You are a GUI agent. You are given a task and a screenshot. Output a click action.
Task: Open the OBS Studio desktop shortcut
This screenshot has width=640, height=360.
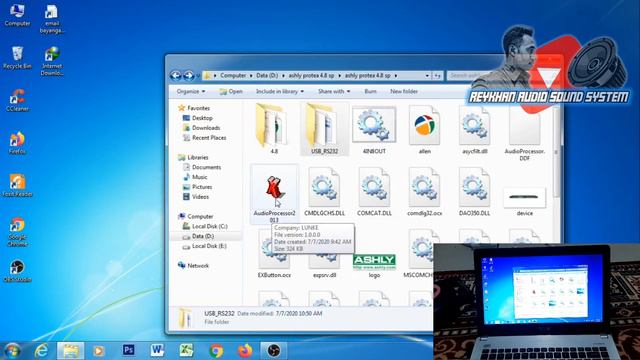(17, 271)
